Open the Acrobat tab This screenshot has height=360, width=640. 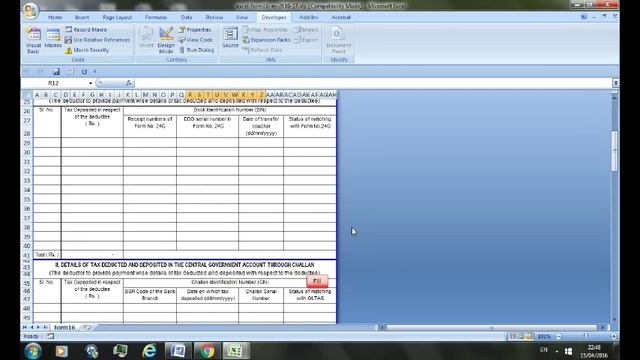pyautogui.click(x=341, y=18)
